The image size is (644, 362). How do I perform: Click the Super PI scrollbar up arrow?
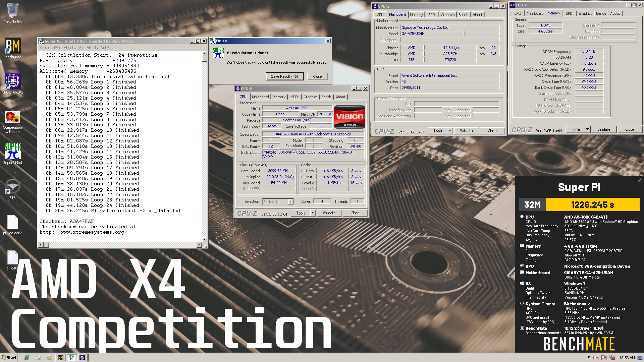click(204, 54)
